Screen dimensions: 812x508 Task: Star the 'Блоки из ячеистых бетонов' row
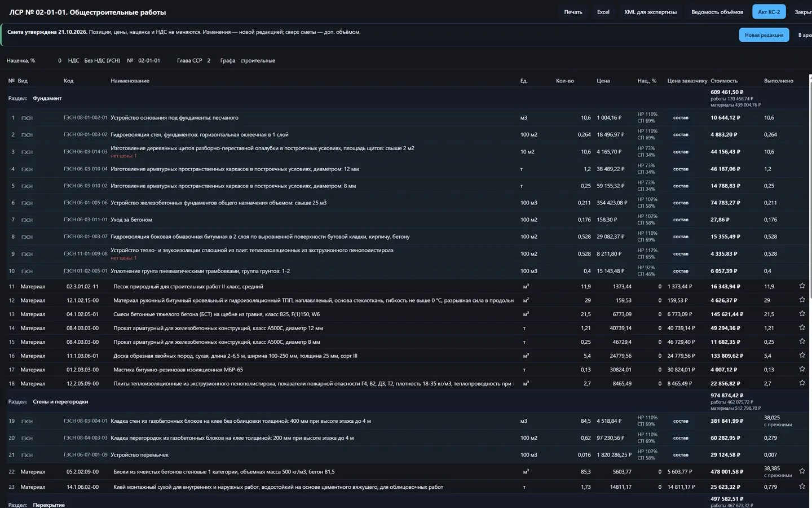(802, 471)
